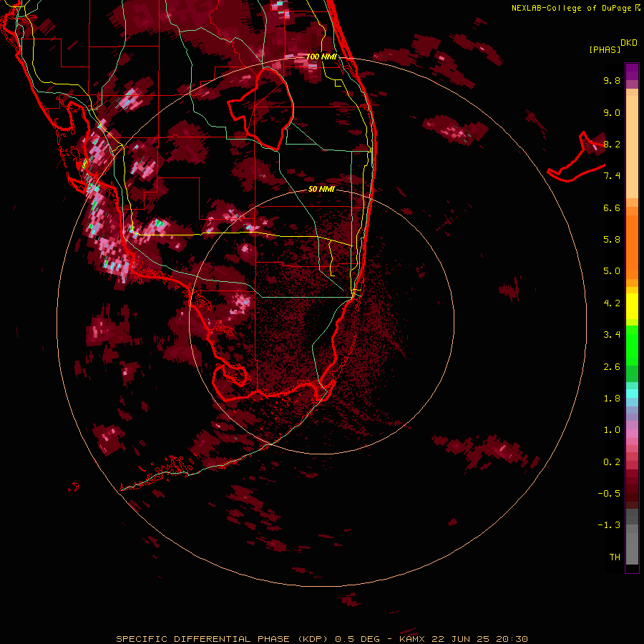Screen dimensions: 644x644
Task: Click the 7.4 value on the color scale
Action: (612, 176)
